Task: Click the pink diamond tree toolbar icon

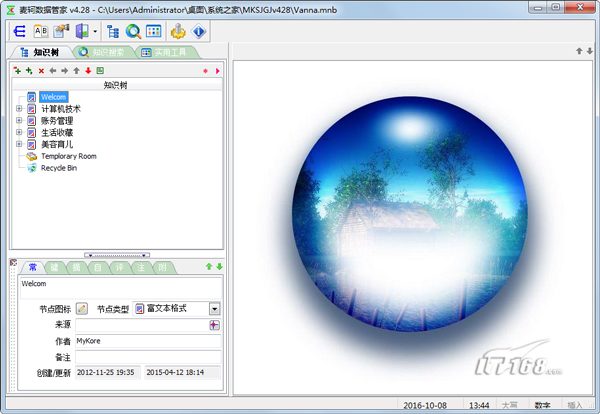Action: click(205, 71)
